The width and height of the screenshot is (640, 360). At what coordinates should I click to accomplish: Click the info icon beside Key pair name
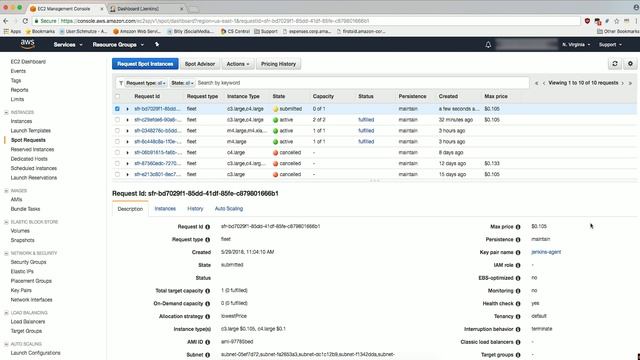[x=518, y=252]
